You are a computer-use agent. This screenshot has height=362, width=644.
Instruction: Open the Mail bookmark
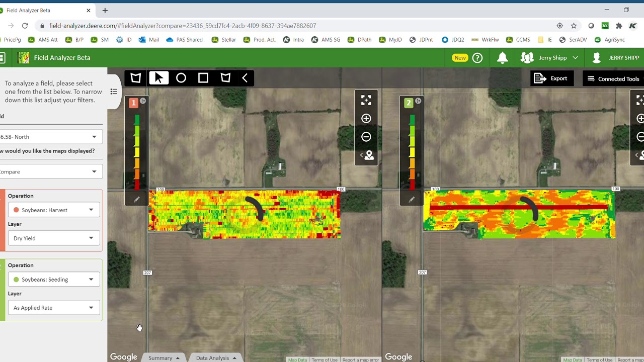click(x=148, y=40)
